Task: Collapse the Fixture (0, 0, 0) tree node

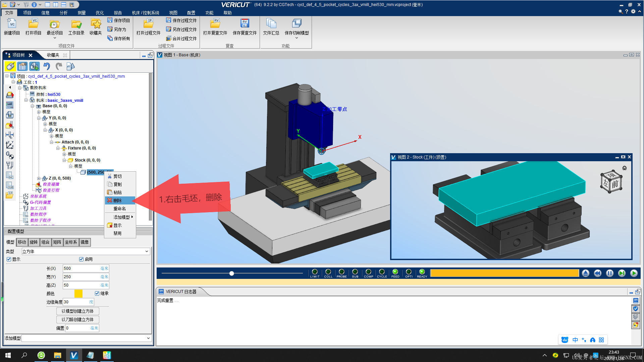Action: pyautogui.click(x=58, y=148)
